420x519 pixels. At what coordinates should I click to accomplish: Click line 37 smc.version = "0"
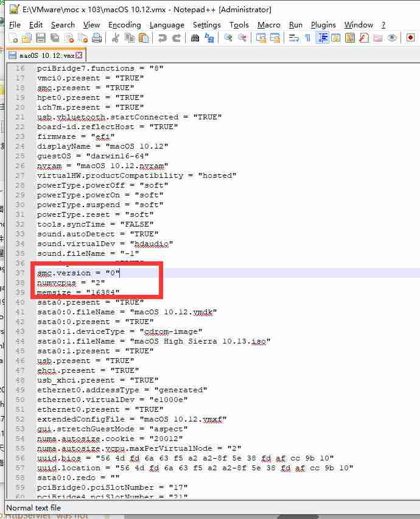point(79,273)
